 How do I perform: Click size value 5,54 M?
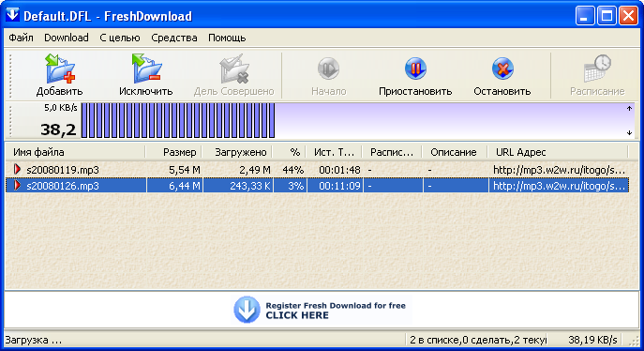click(x=185, y=170)
